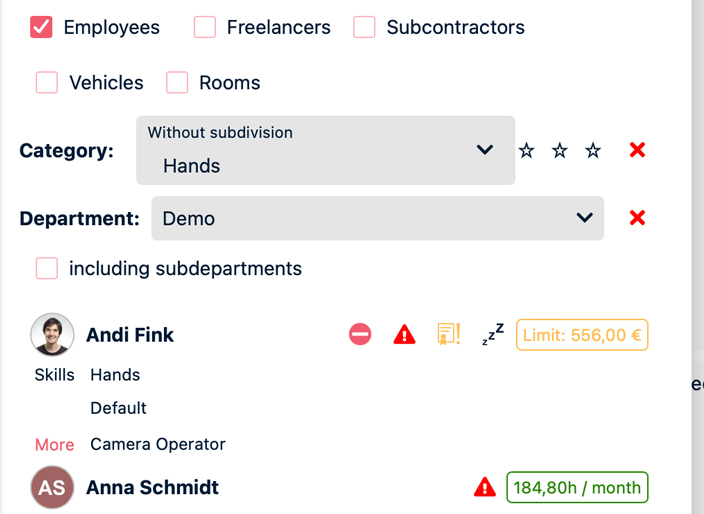Image resolution: width=704 pixels, height=514 pixels.
Task: Click Andi Fink's red warning triangle icon
Action: coord(404,335)
